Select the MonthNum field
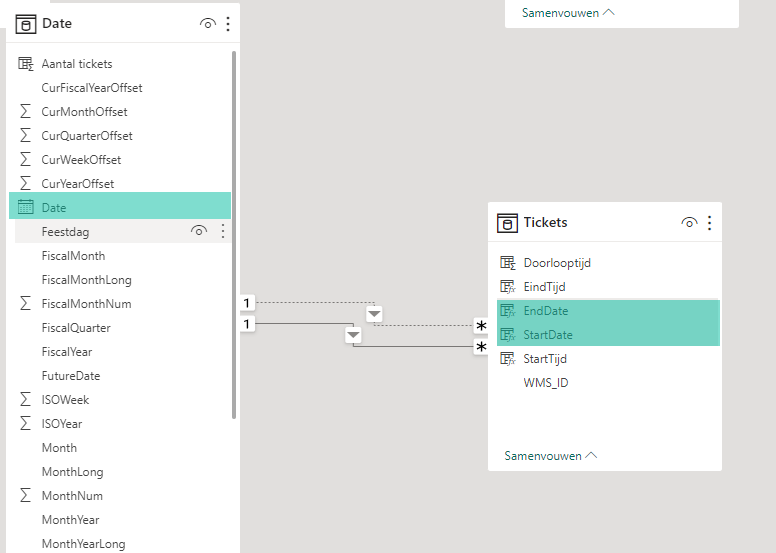Screen dimensions: 776x553 pyautogui.click(x=72, y=496)
